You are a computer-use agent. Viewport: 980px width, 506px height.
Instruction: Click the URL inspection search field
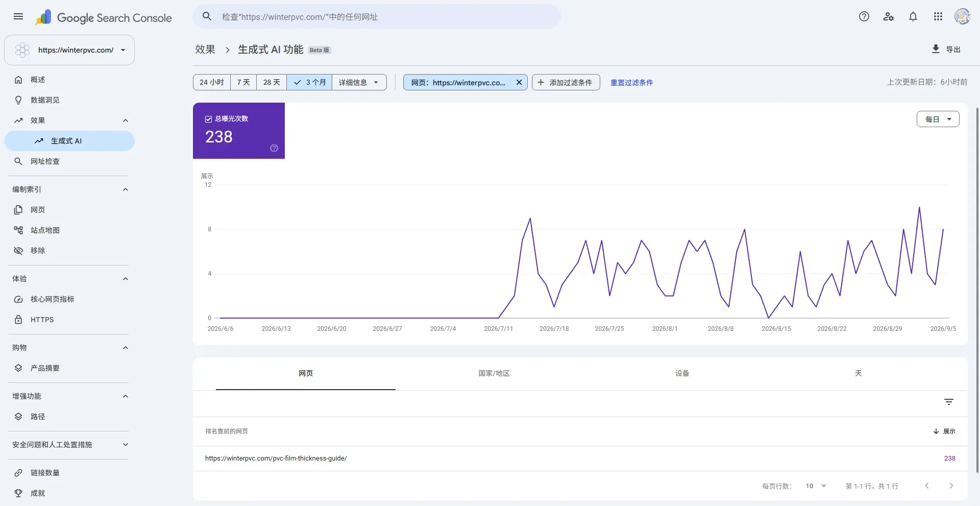point(377,17)
